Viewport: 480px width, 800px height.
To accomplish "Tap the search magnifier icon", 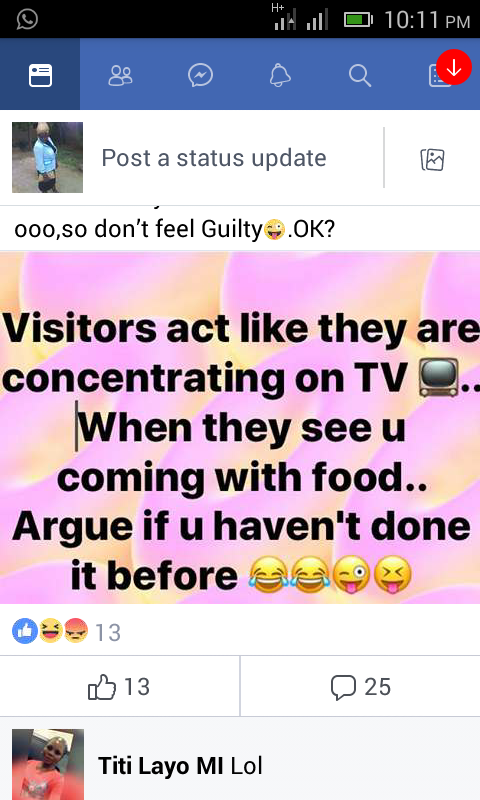I will [360, 76].
